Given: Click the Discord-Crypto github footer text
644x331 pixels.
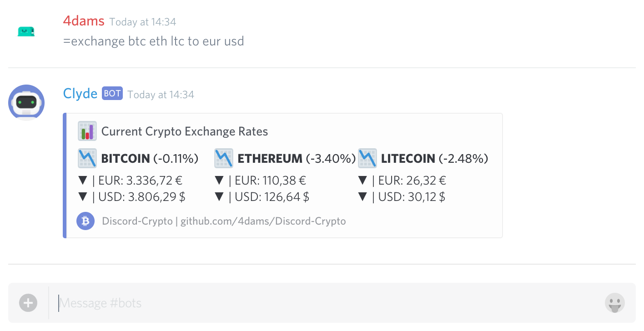Looking at the screenshot, I should pos(224,221).
